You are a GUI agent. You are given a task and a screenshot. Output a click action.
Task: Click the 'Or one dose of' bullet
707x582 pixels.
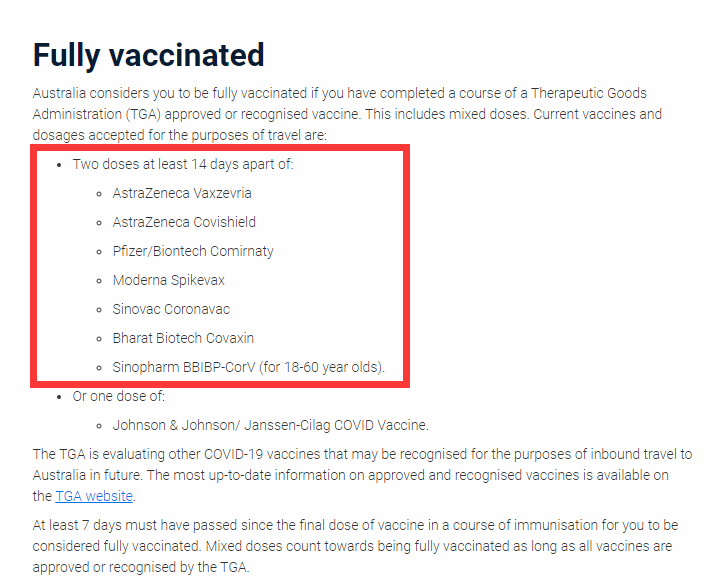119,396
